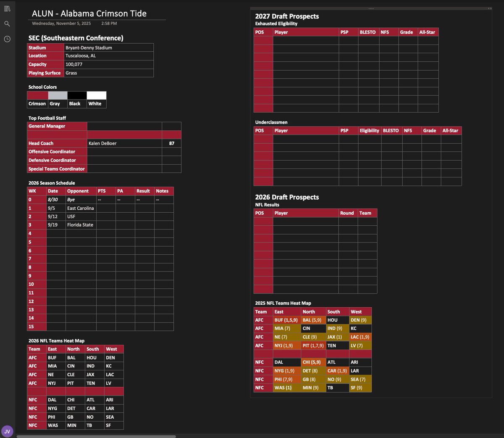This screenshot has height=438, width=504.
Task: Click the Florida State opponent cell
Action: (x=81, y=225)
